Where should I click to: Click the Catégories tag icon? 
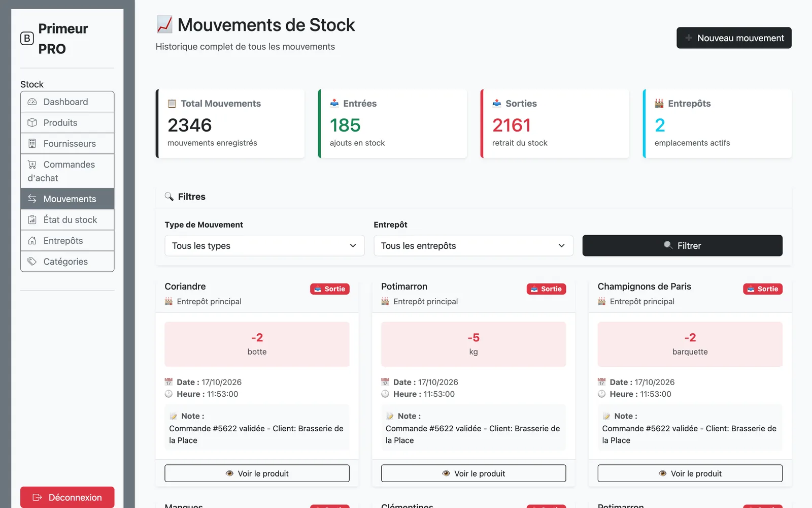coord(32,261)
